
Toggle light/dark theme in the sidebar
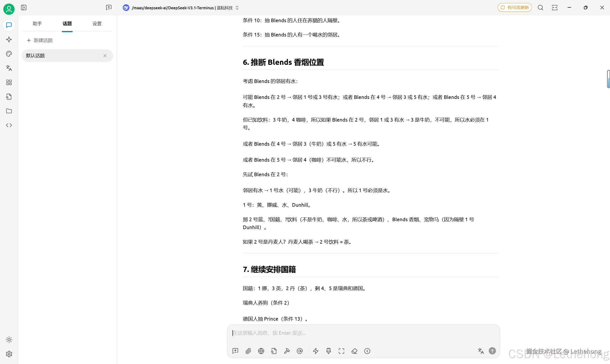pos(9,340)
